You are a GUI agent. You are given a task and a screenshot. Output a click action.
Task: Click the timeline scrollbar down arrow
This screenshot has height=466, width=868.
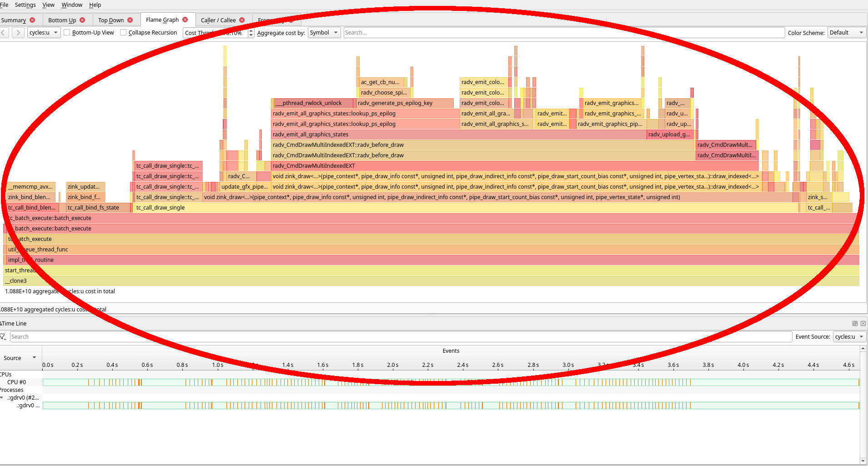[863, 461]
